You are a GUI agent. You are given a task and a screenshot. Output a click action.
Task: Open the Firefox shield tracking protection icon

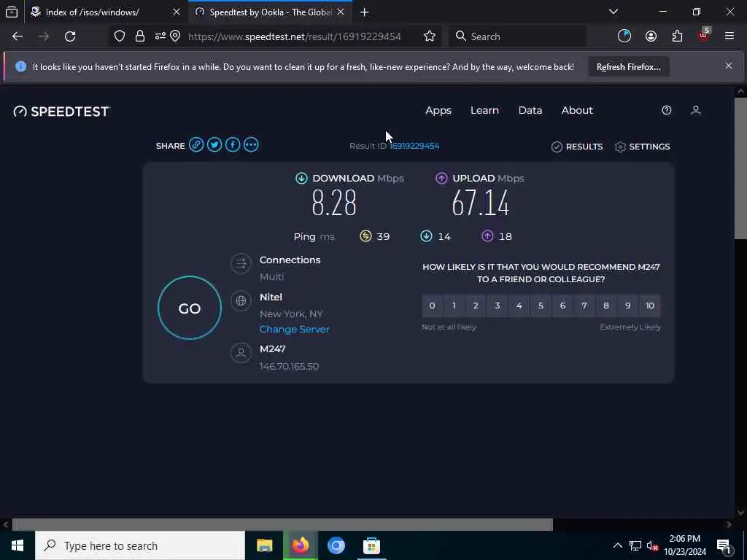point(120,36)
